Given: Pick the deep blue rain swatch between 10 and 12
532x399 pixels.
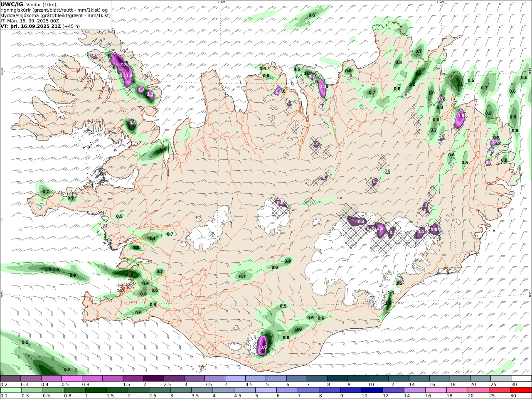Looking at the screenshot, I should [x=372, y=390].
